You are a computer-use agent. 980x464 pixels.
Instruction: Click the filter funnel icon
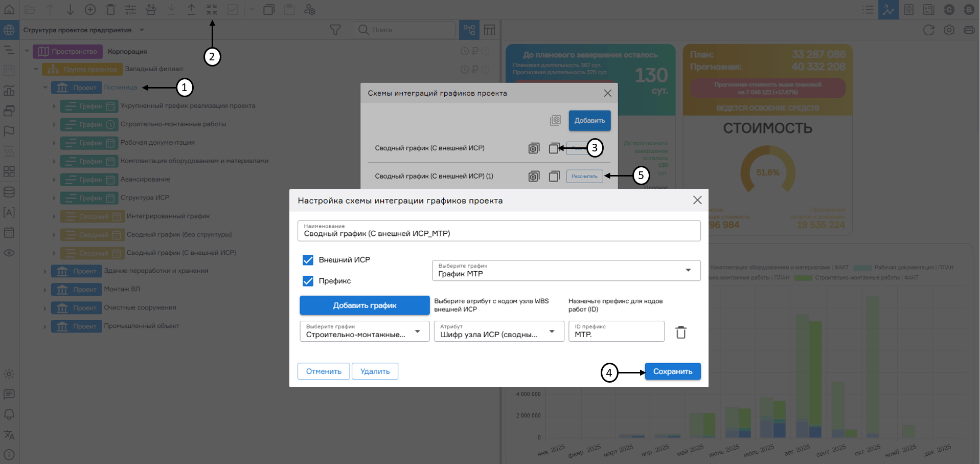[335, 30]
